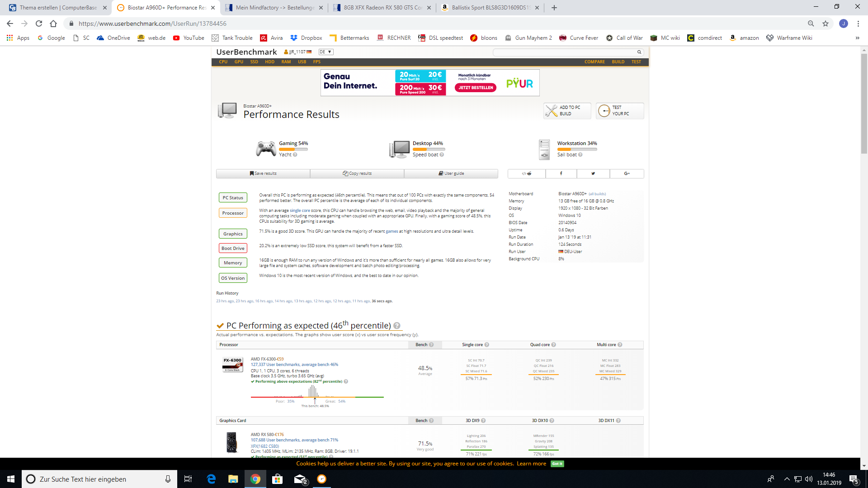Click the Google+ share icon
The width and height of the screenshot is (868, 488).
[x=627, y=174]
